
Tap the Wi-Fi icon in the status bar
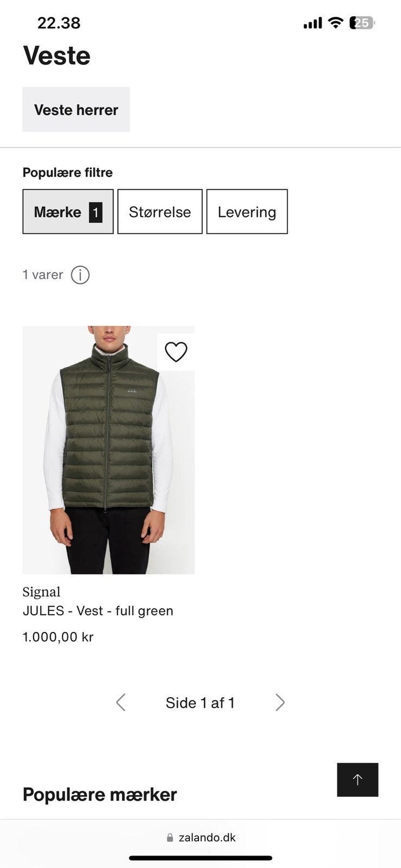336,23
